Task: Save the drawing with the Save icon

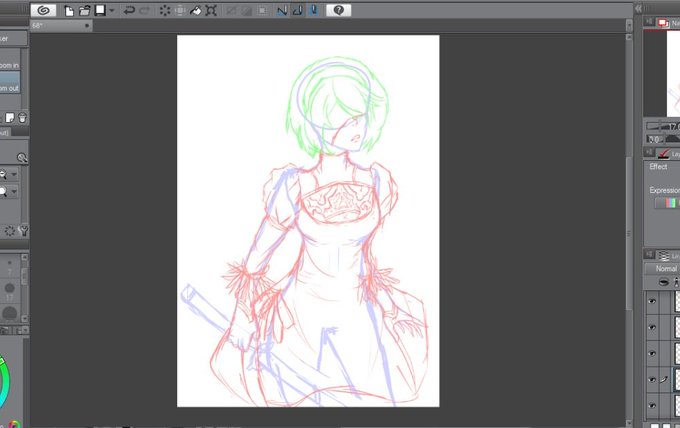Action: tap(100, 10)
